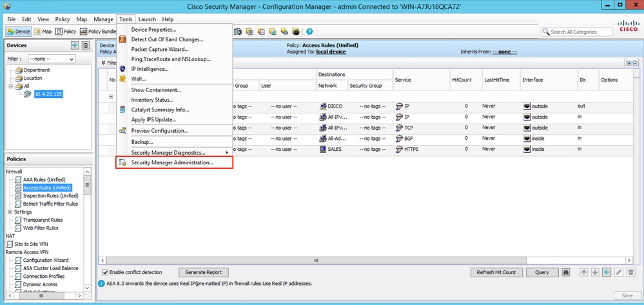This screenshot has height=305, width=644.
Task: Click the Query button
Action: 542,272
